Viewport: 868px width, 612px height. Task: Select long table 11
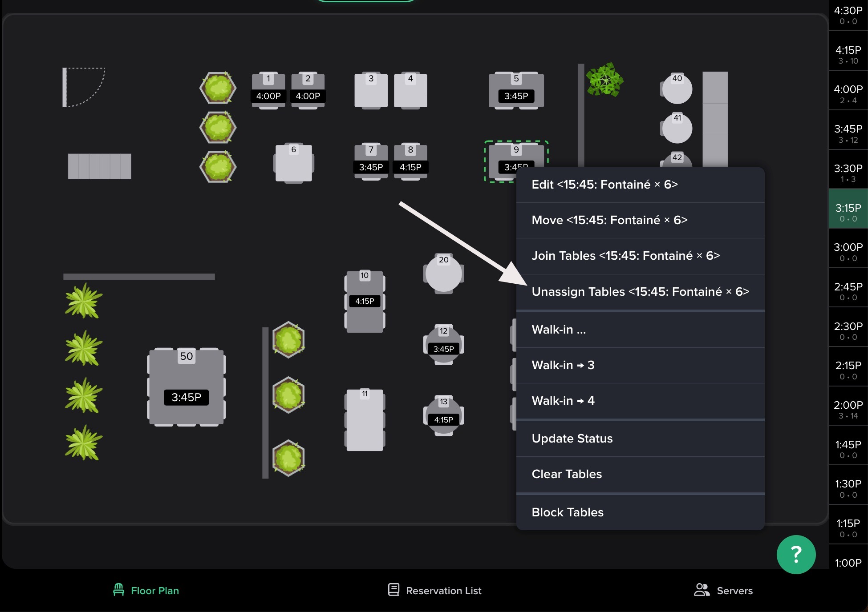(x=365, y=420)
